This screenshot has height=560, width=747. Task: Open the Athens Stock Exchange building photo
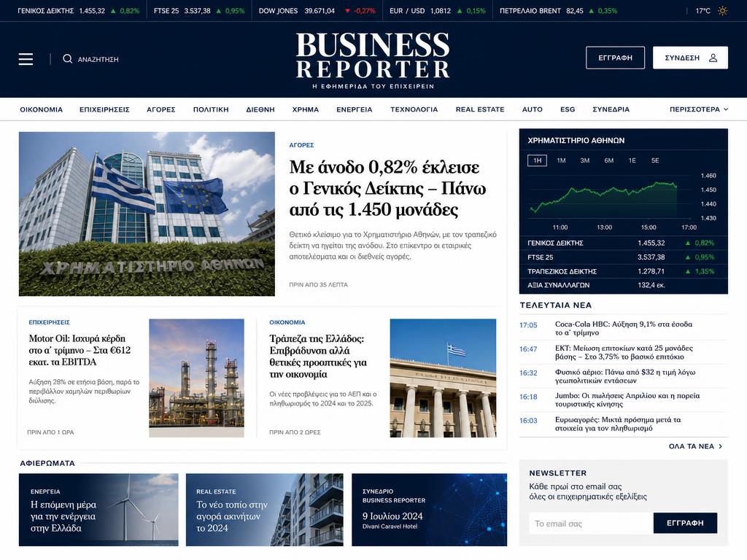(x=147, y=214)
